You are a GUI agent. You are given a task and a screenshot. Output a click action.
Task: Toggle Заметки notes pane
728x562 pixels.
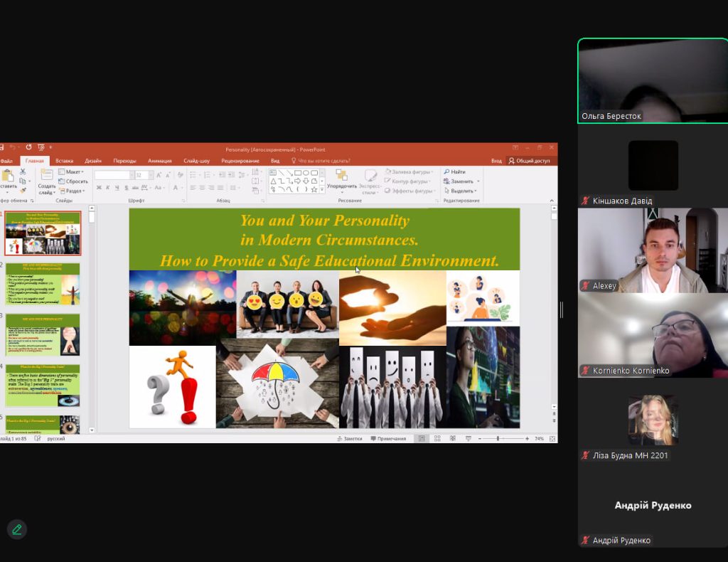pyautogui.click(x=349, y=439)
